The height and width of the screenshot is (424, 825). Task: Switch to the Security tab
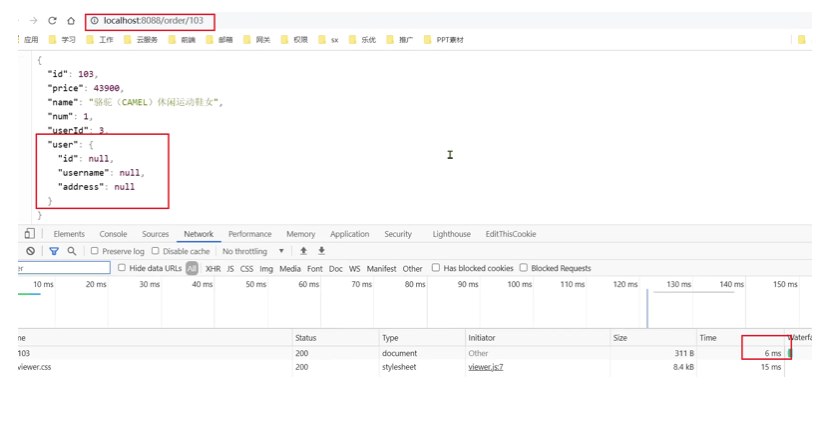coord(398,234)
